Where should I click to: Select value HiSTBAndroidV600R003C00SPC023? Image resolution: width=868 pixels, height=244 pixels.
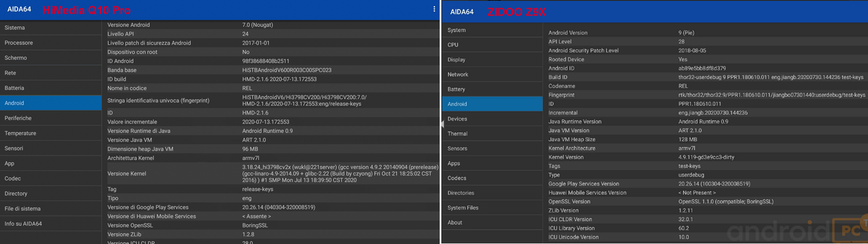(287, 70)
